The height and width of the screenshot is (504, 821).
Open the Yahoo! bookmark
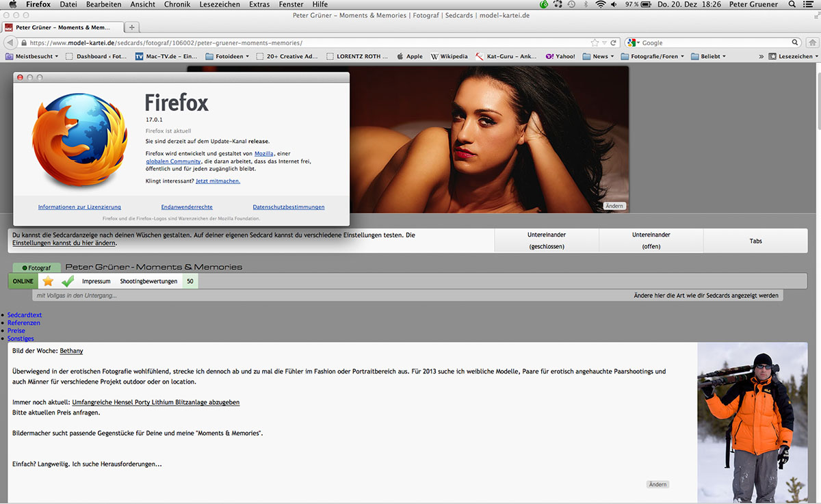point(560,56)
